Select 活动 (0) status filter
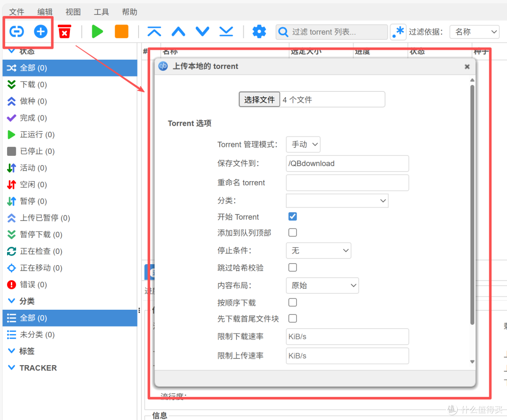The image size is (507, 420). tap(70, 168)
